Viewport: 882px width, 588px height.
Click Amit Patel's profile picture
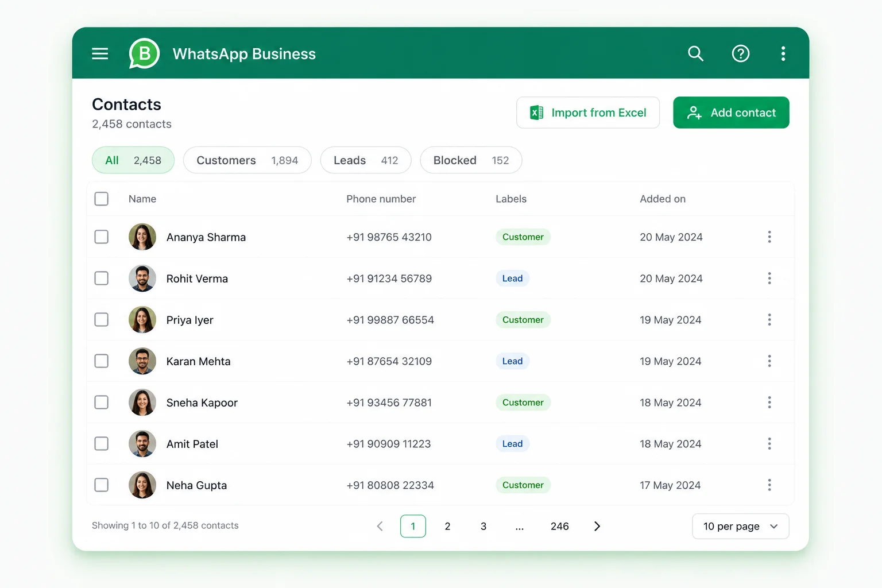(142, 444)
